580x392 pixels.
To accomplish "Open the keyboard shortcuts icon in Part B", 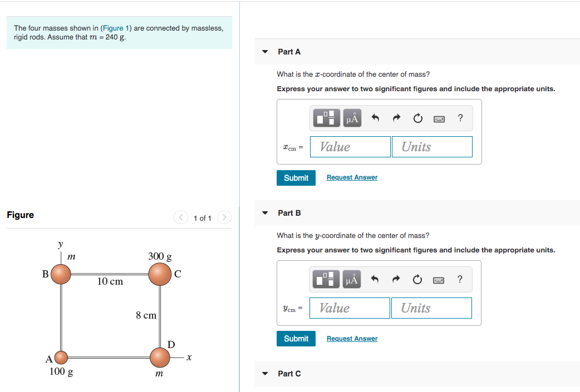I will [x=439, y=279].
